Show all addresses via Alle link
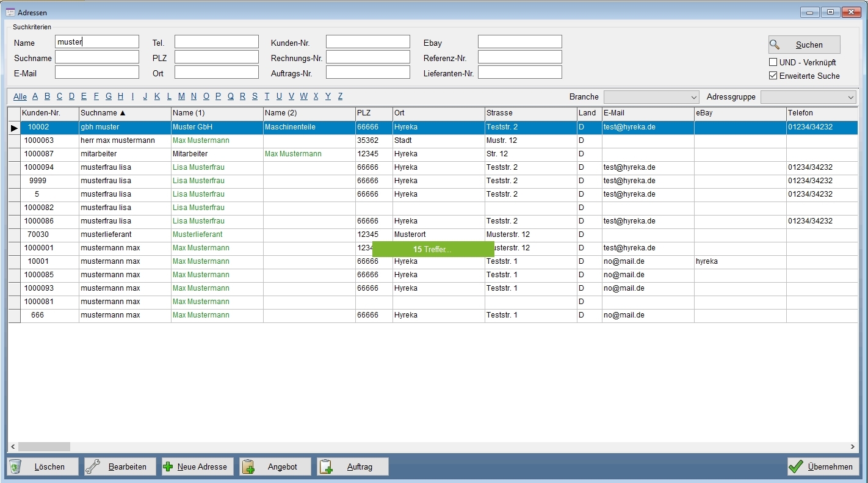Viewport: 868px width, 483px height. click(x=20, y=96)
